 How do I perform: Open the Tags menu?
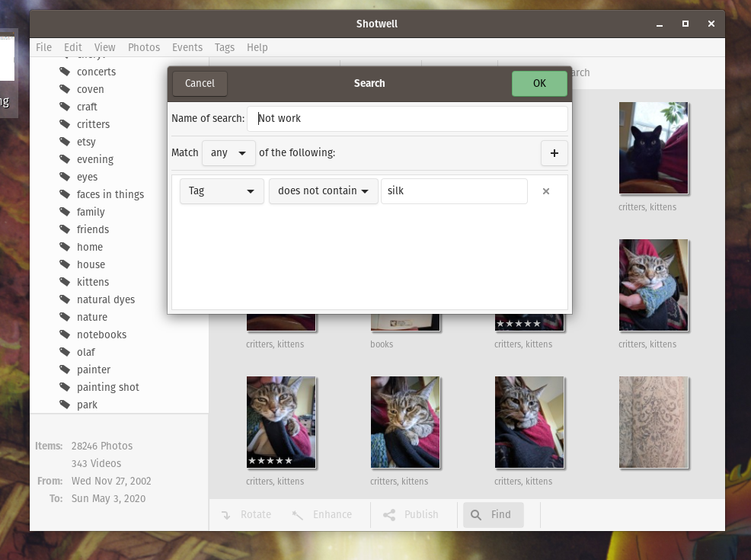tap(225, 47)
